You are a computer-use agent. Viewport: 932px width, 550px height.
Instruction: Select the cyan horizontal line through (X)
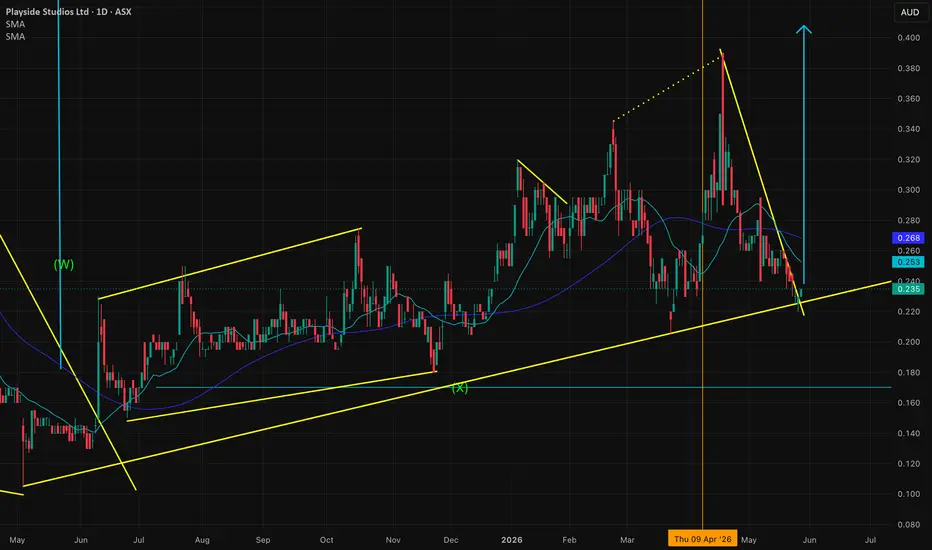tap(523, 388)
